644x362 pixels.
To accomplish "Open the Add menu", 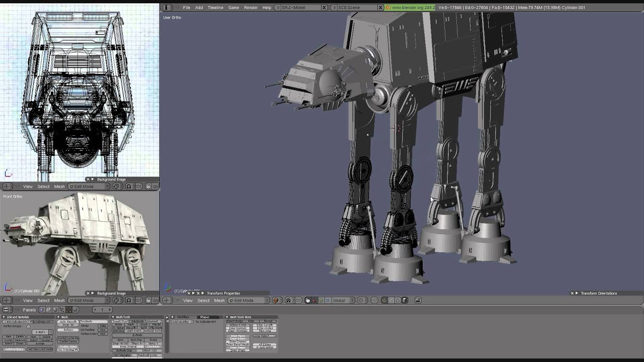I will (199, 8).
